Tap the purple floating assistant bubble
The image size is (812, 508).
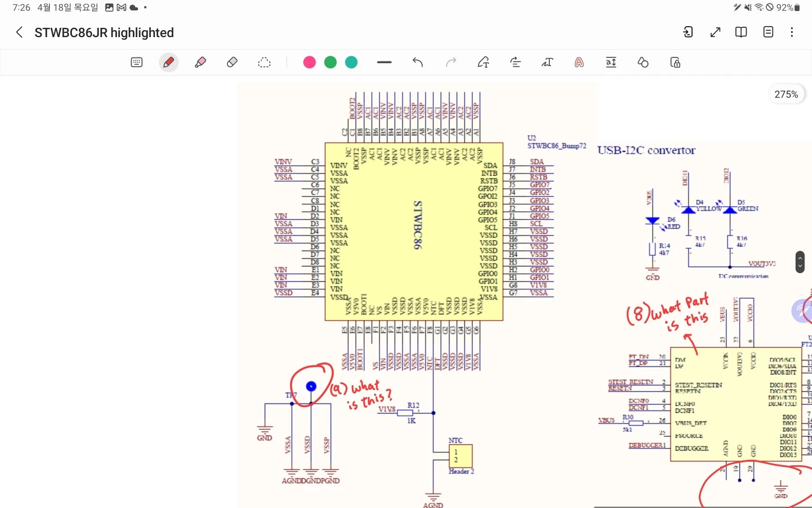(x=802, y=310)
